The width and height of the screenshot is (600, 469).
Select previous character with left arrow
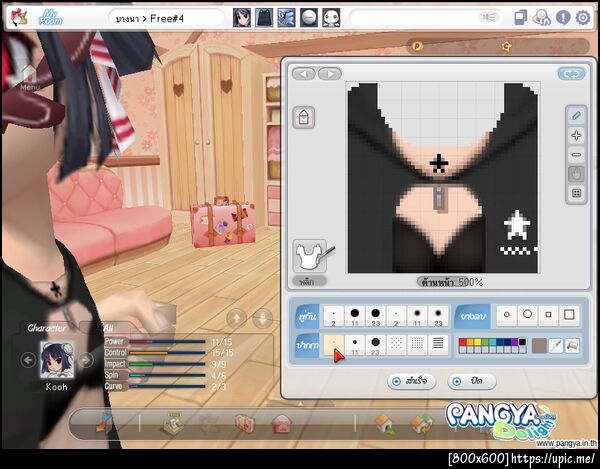(28, 360)
